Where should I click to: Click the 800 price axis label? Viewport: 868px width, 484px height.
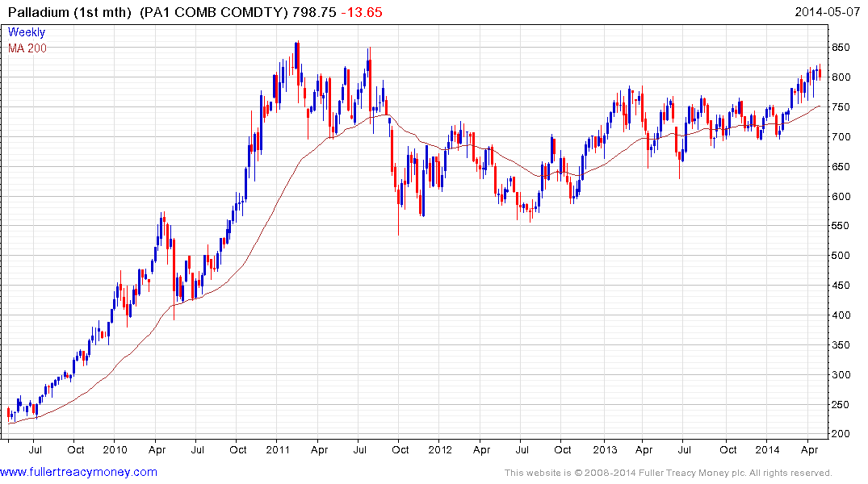[x=841, y=77]
